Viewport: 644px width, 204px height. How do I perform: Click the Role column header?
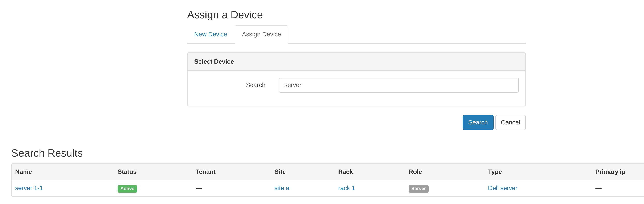coord(415,172)
